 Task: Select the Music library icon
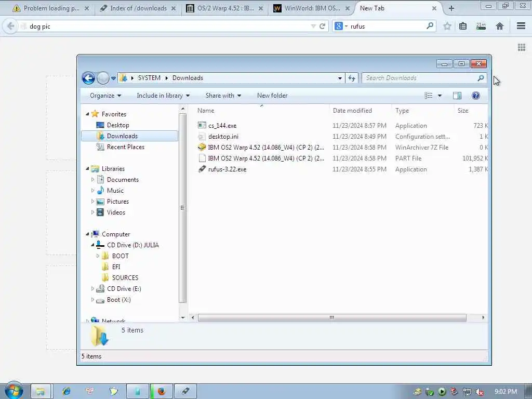point(100,190)
